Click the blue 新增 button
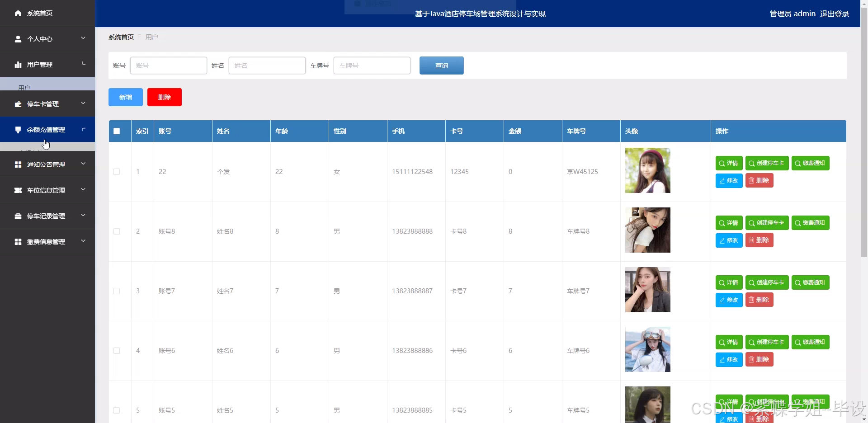 click(126, 97)
